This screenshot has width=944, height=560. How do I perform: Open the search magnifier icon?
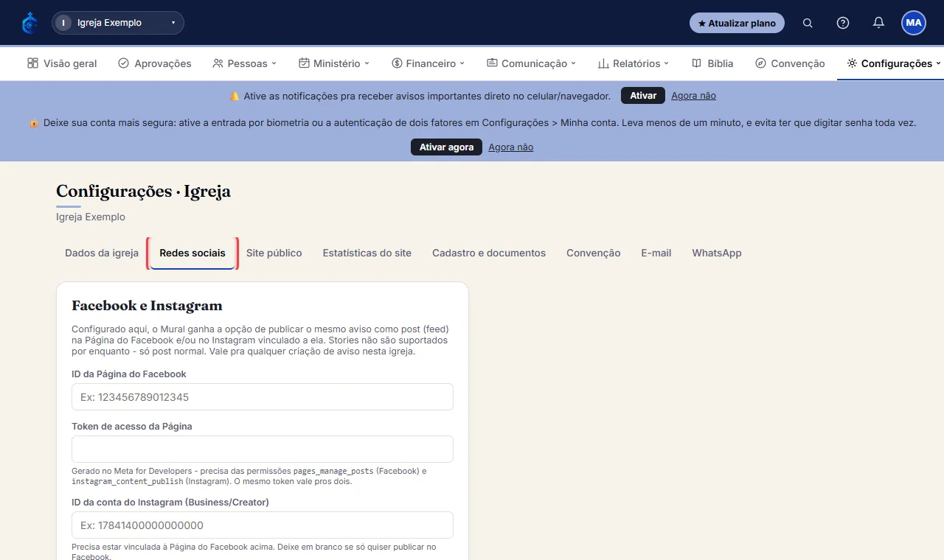point(808,23)
